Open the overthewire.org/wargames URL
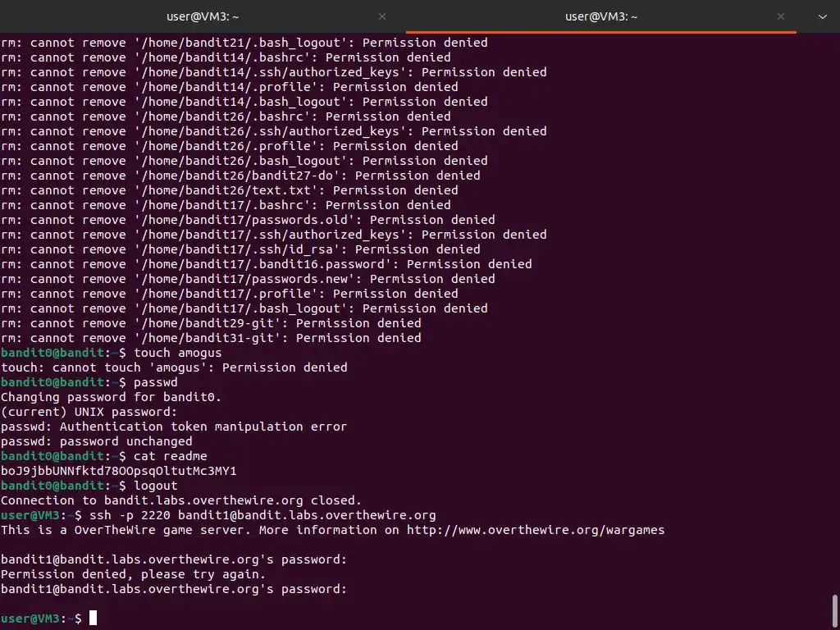840x630 pixels. click(x=536, y=530)
